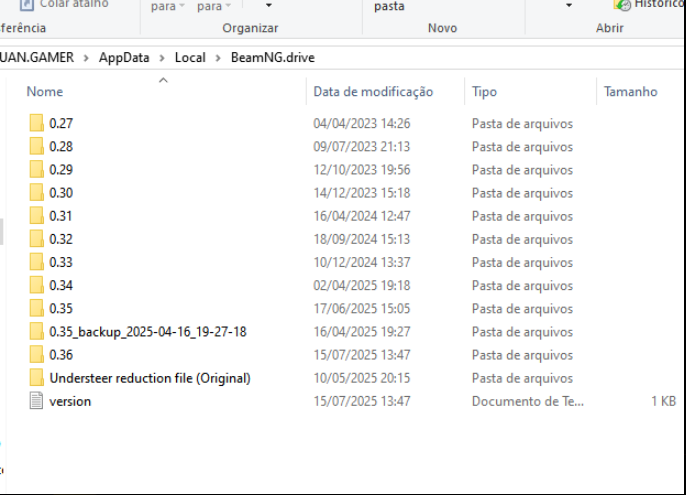Click the date 09/07/2023 21:13

tap(362, 147)
